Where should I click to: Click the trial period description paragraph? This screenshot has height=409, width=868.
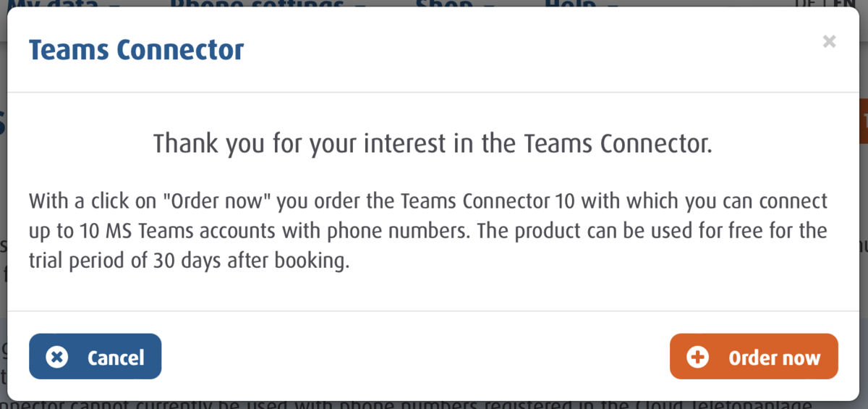click(427, 230)
